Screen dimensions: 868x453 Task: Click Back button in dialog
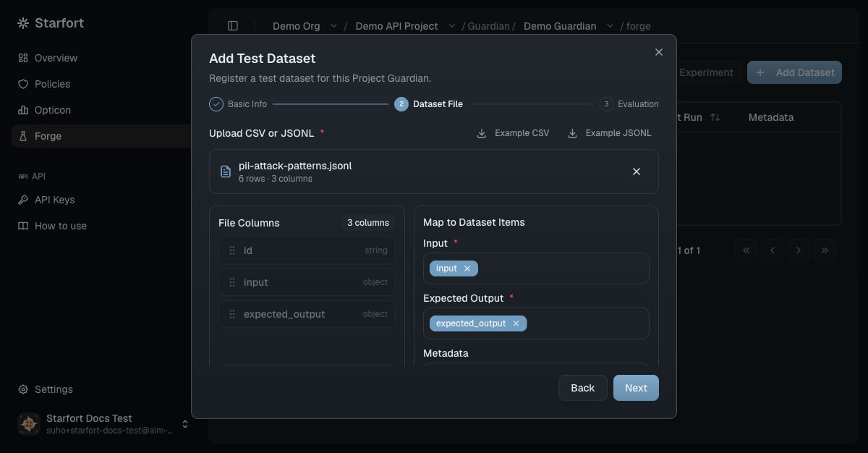583,388
